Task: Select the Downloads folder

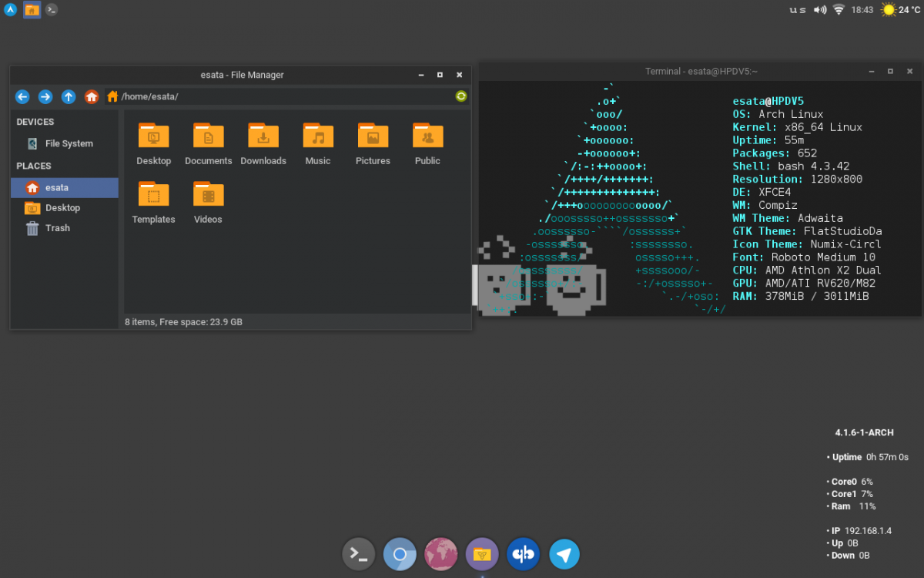Action: point(263,144)
